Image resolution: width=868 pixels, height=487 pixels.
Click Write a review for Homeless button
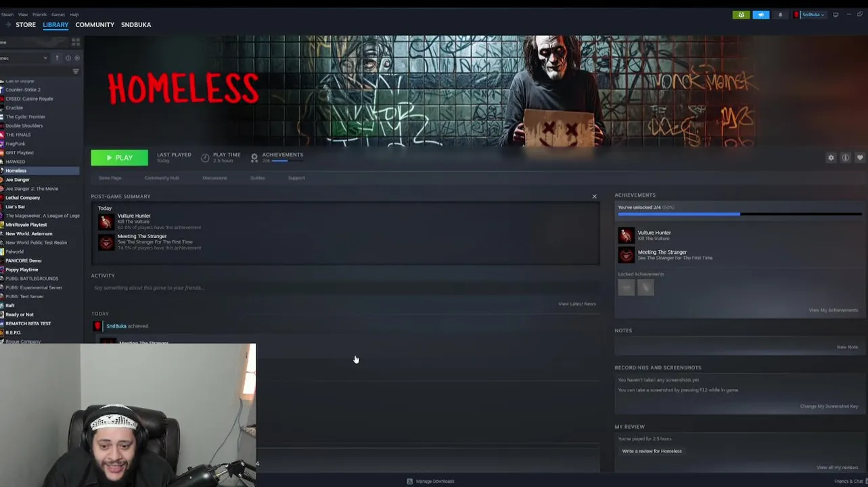pos(652,451)
